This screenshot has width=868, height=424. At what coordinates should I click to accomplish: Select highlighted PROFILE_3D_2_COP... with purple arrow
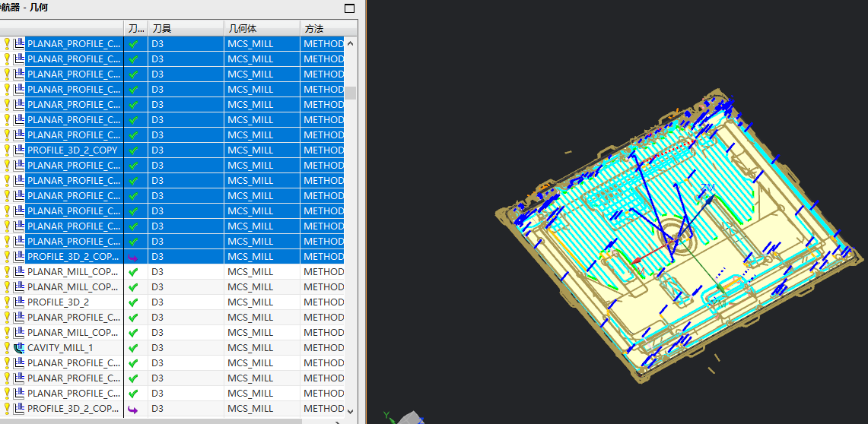74,257
